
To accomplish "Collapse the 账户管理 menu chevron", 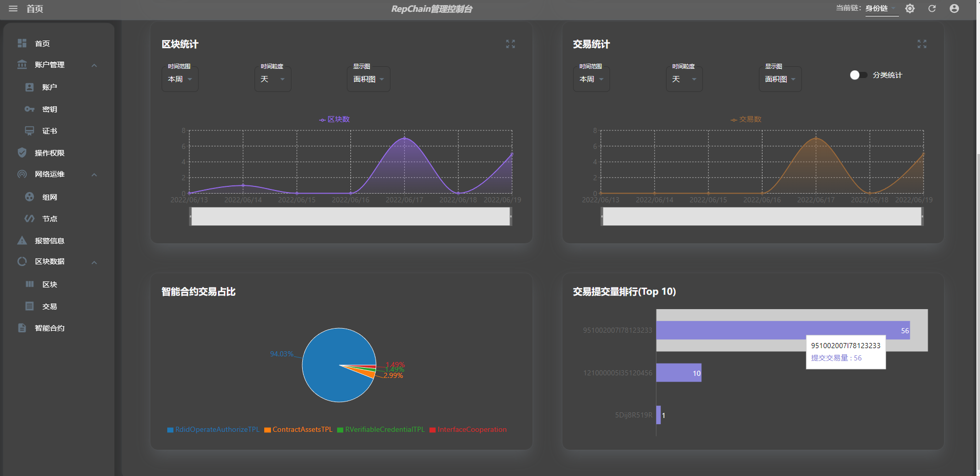I will [x=94, y=65].
